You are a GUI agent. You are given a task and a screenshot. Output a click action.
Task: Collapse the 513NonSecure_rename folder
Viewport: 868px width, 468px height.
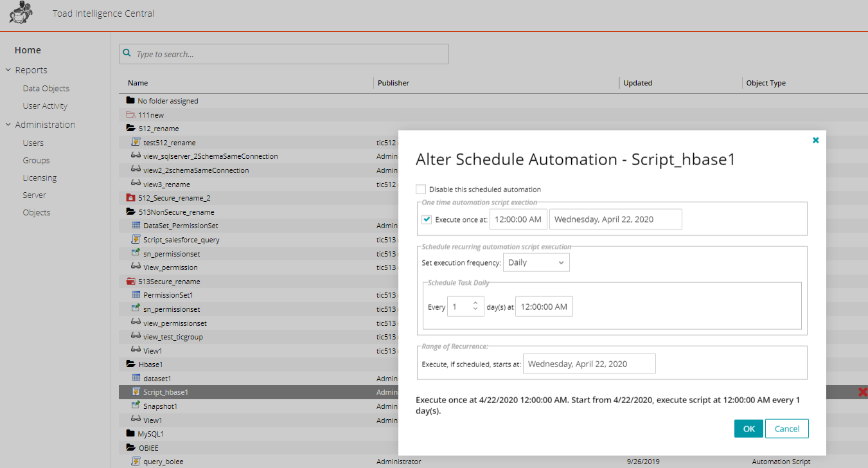pyautogui.click(x=131, y=212)
